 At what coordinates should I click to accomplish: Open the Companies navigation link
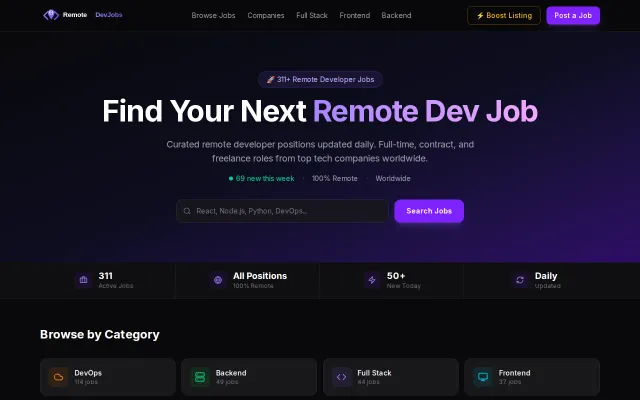coord(266,16)
